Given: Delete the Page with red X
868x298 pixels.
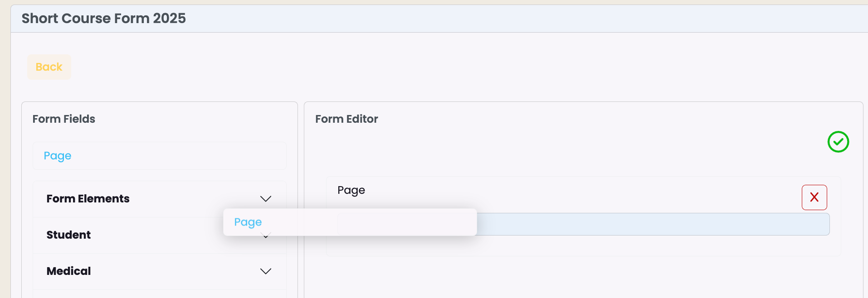Looking at the screenshot, I should pyautogui.click(x=814, y=197).
